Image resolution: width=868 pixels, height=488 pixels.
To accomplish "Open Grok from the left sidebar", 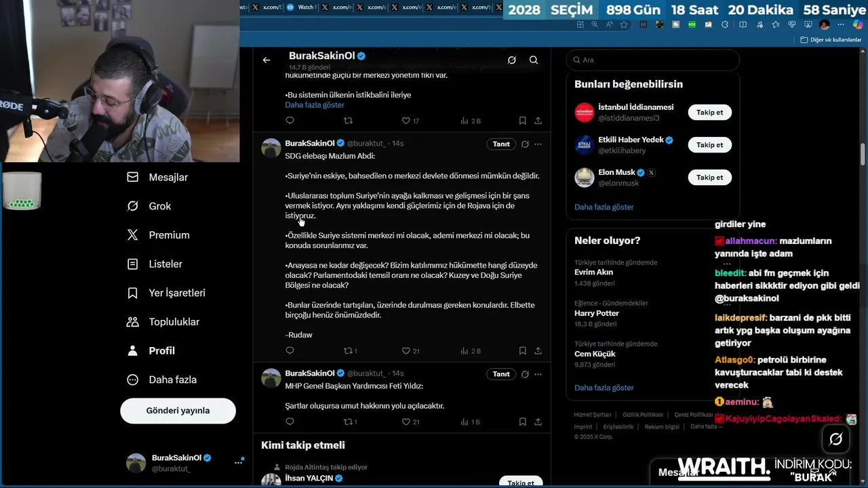I will point(149,206).
